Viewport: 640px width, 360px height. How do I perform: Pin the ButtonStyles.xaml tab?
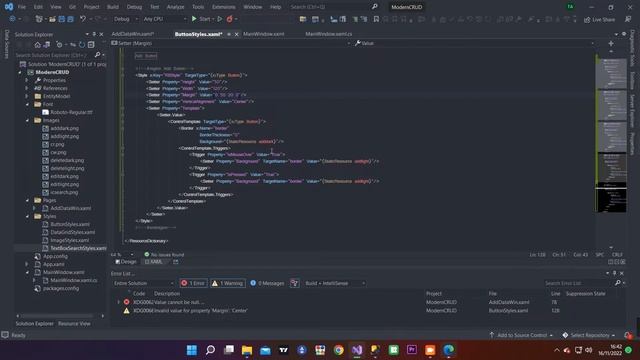(x=229, y=34)
